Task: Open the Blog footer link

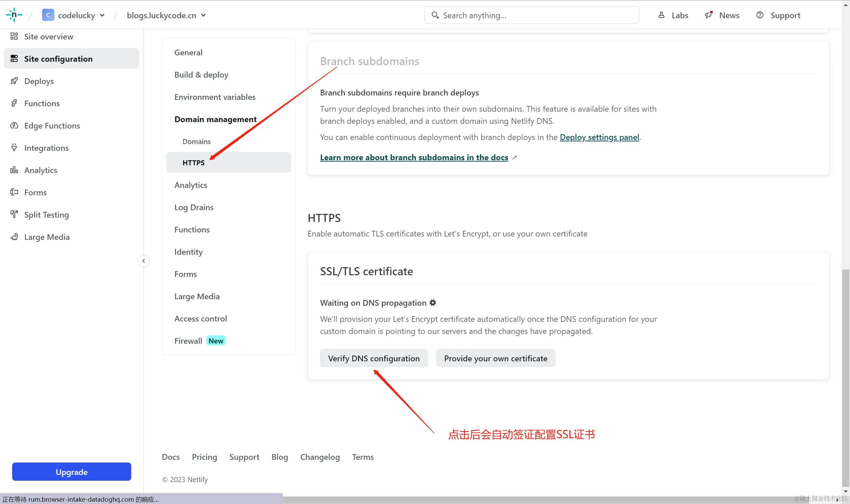Action: coord(280,456)
